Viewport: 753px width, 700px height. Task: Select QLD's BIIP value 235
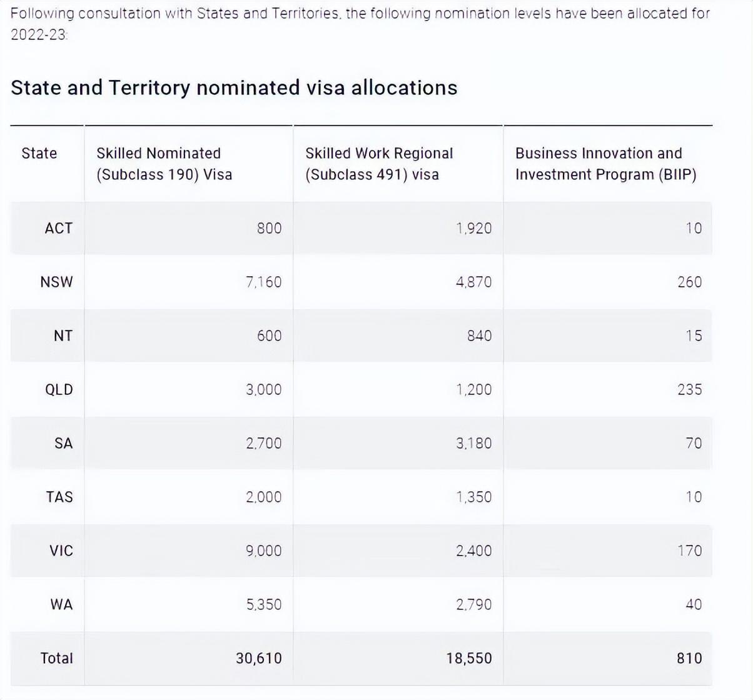689,389
